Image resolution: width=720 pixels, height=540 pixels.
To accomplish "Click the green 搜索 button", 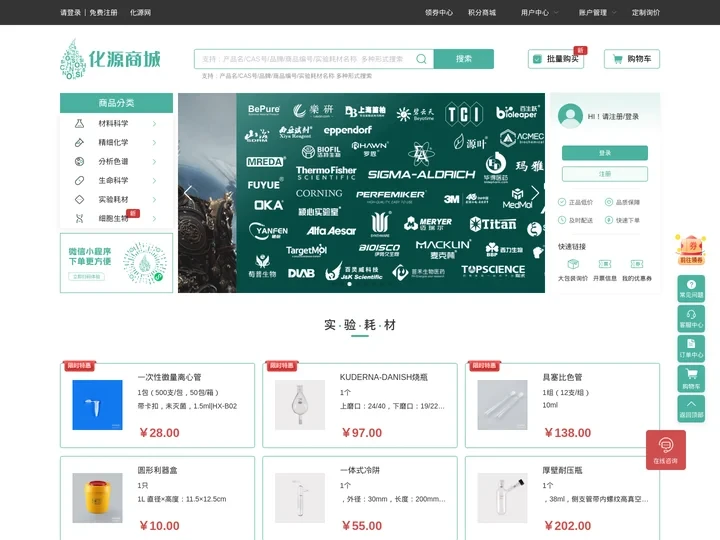I will click(464, 59).
